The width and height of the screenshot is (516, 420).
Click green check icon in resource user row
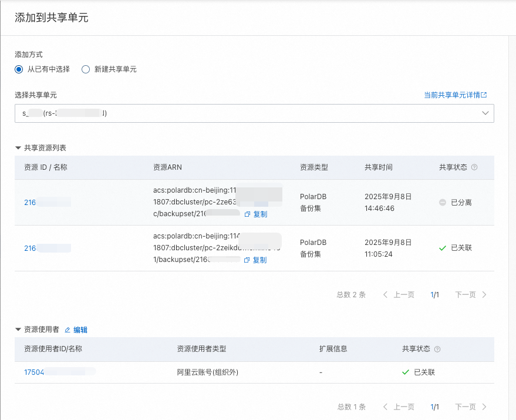pyautogui.click(x=406, y=372)
